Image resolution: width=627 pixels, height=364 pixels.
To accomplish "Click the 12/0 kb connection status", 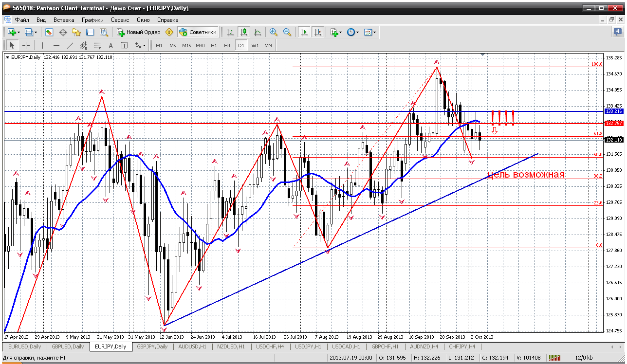I will 583,358.
